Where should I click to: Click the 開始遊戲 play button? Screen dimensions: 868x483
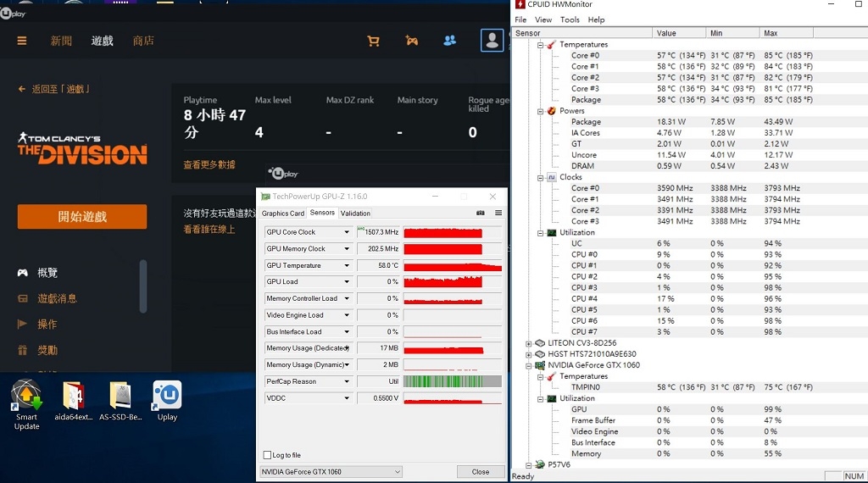[x=82, y=216]
